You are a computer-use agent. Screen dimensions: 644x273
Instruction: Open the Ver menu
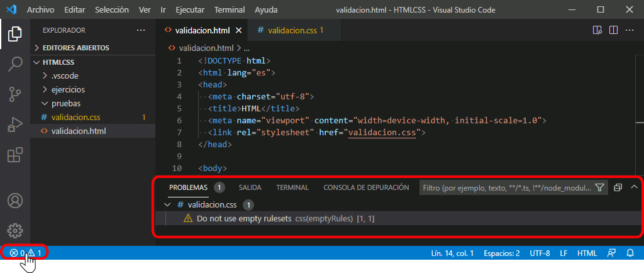145,9
